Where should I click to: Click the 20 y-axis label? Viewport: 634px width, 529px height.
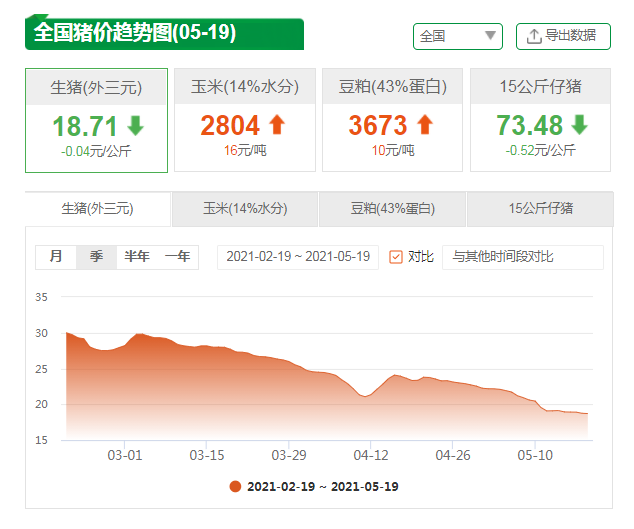(x=41, y=404)
